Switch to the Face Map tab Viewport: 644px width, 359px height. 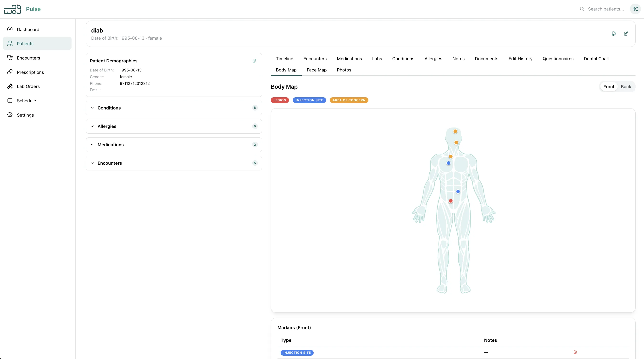coord(316,70)
